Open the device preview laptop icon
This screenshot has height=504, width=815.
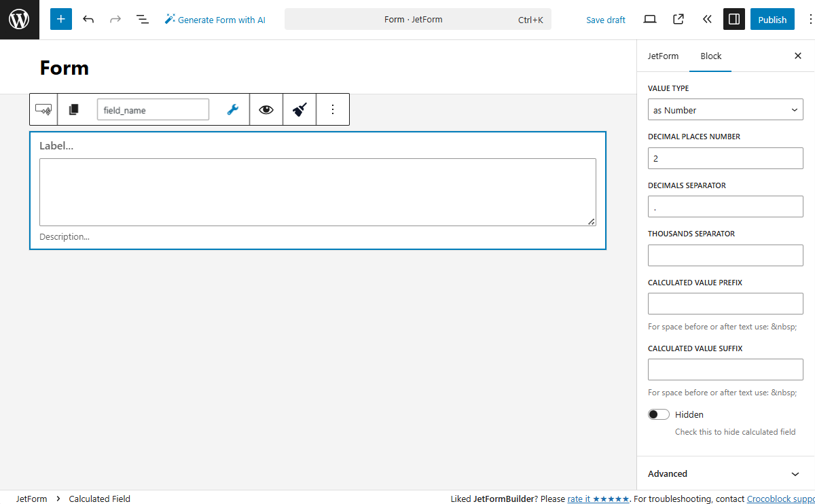point(650,19)
